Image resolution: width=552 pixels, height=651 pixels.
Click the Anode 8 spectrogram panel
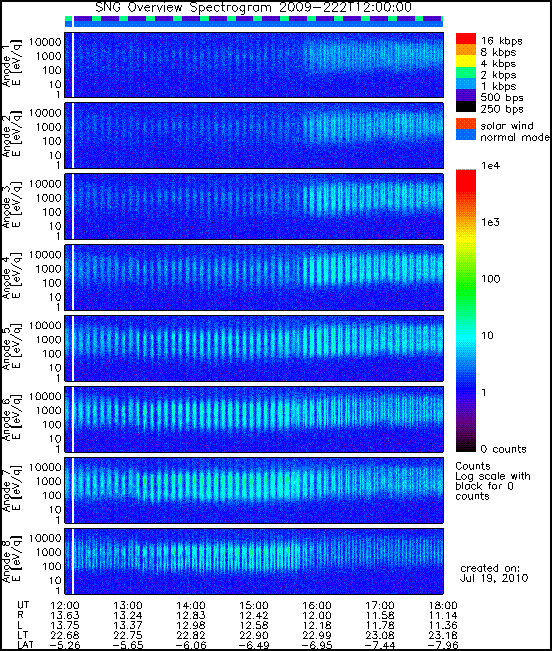[x=254, y=561]
